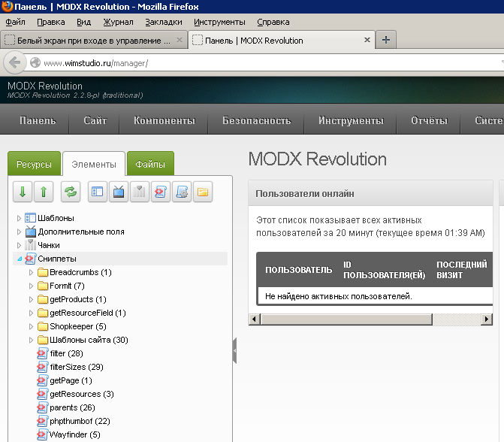The width and height of the screenshot is (504, 442).
Task: Collapse the Сниппеты tree node
Action: [20, 259]
